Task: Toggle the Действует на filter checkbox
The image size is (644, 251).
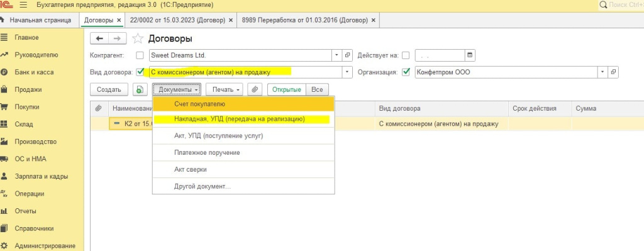Action: [x=406, y=55]
